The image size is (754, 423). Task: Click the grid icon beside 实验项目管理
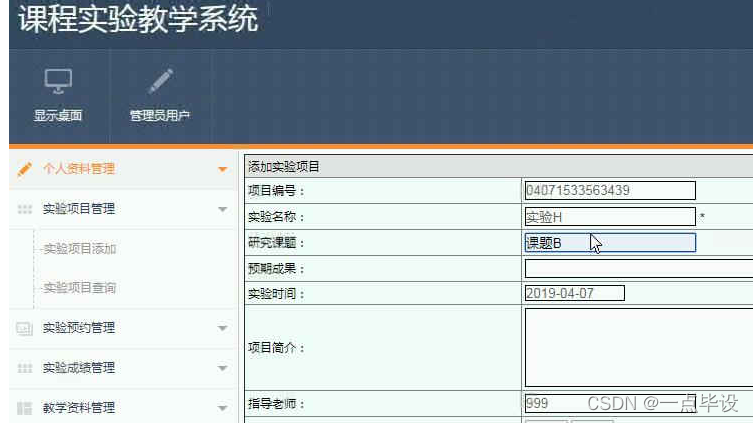pyautogui.click(x=25, y=209)
